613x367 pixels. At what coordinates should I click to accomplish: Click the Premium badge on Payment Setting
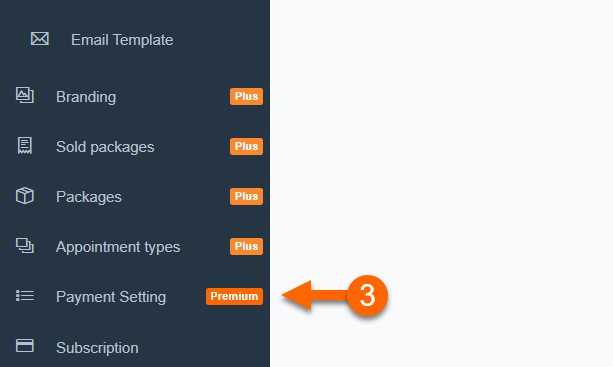235,296
